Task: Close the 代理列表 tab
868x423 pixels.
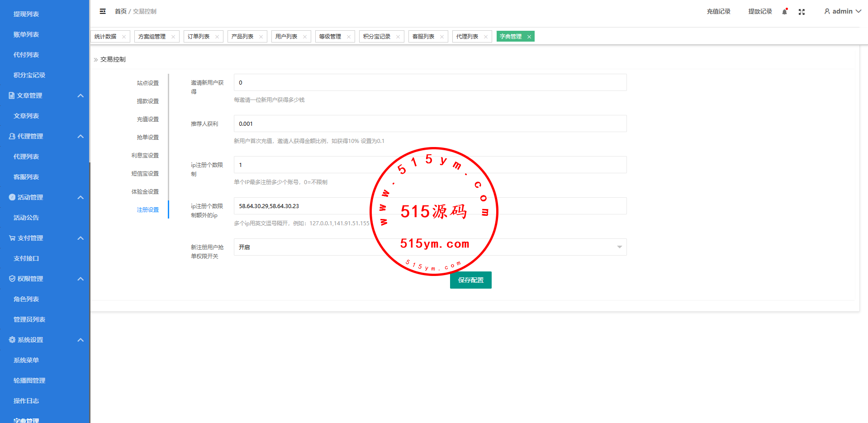Action: (486, 37)
